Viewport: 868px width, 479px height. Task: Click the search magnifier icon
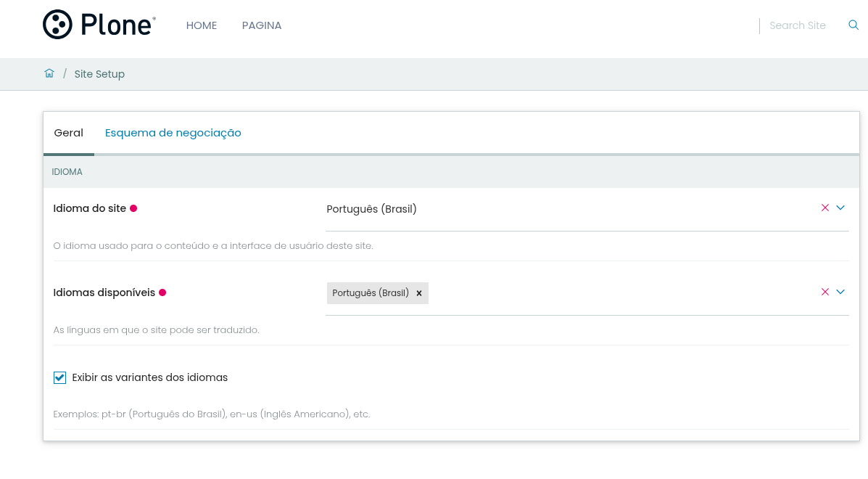[x=853, y=25]
